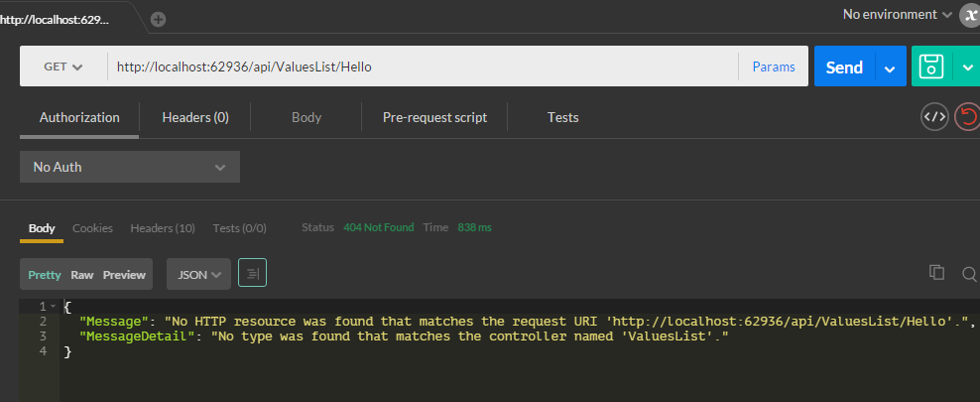Open the GET method dropdown
The width and height of the screenshot is (980, 402).
pyautogui.click(x=63, y=67)
